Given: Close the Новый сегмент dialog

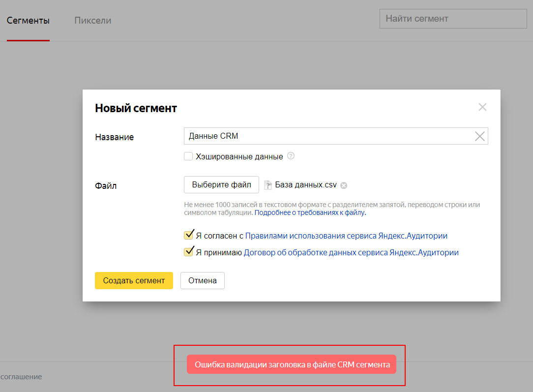Looking at the screenshot, I should point(482,107).
